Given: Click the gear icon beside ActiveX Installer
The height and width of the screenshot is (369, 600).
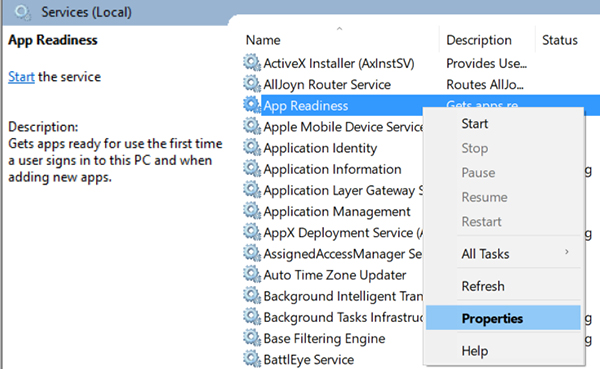Looking at the screenshot, I should 252,62.
